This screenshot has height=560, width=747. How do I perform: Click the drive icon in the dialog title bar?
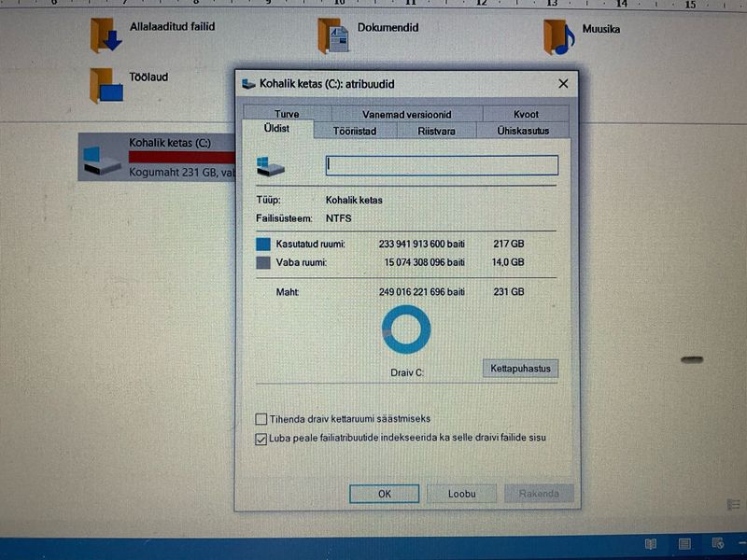coord(248,84)
